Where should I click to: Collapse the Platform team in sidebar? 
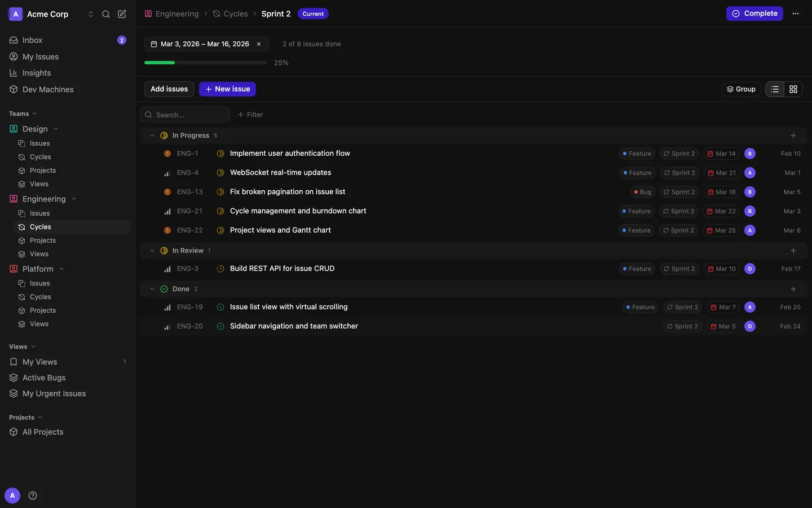pos(61,269)
